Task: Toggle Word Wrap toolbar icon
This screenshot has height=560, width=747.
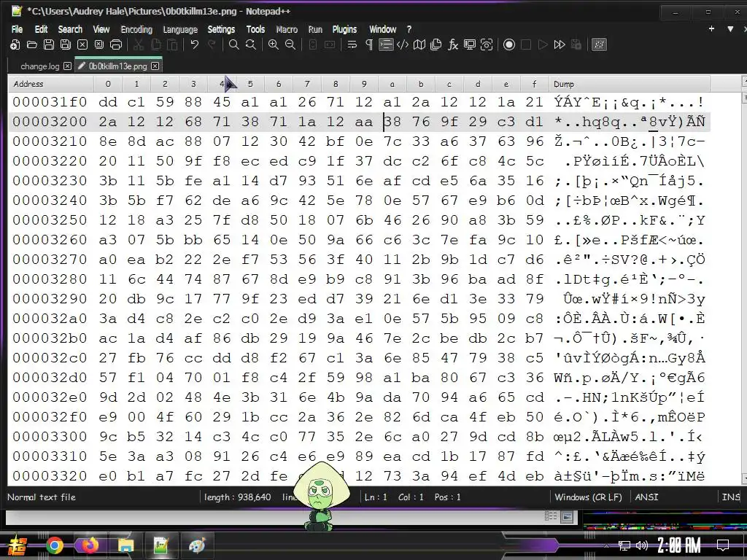Action: [352, 44]
